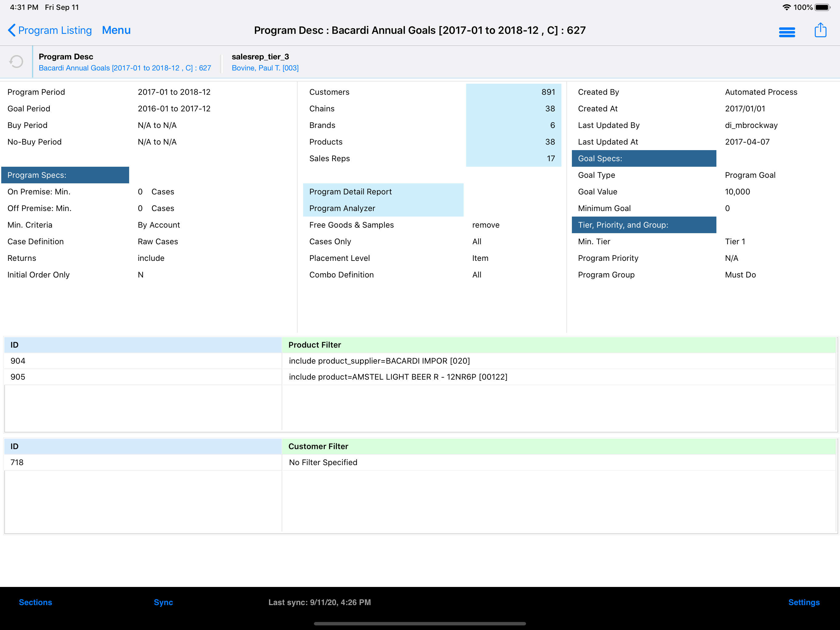The width and height of the screenshot is (840, 630).
Task: Click Case Definition value Raw Cases
Action: tap(158, 242)
